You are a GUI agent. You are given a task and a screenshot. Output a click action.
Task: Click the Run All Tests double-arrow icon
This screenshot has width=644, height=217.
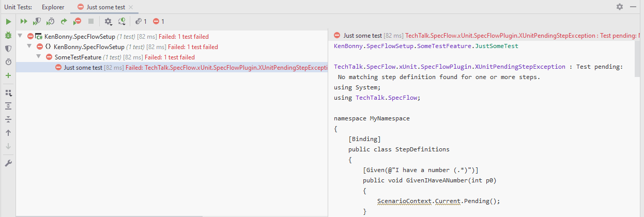tap(24, 22)
